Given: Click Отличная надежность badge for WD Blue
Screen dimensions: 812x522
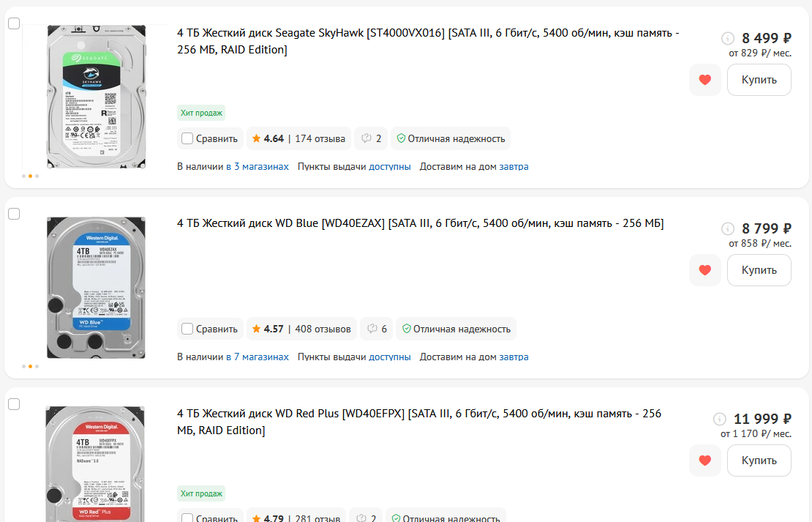Looking at the screenshot, I should pyautogui.click(x=456, y=329).
